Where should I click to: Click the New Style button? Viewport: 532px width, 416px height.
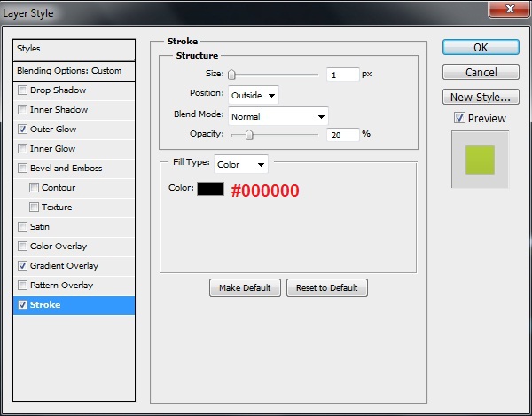tap(481, 98)
